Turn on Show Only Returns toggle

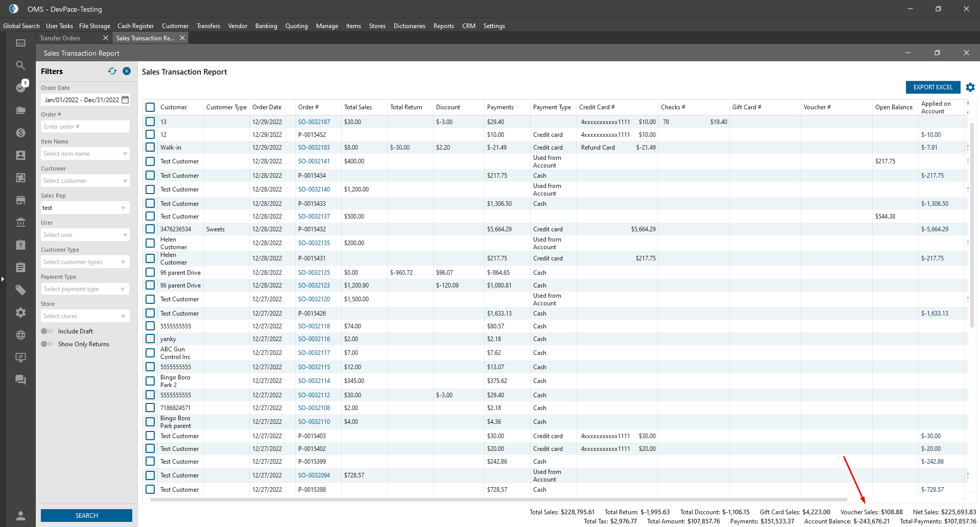pyautogui.click(x=47, y=344)
